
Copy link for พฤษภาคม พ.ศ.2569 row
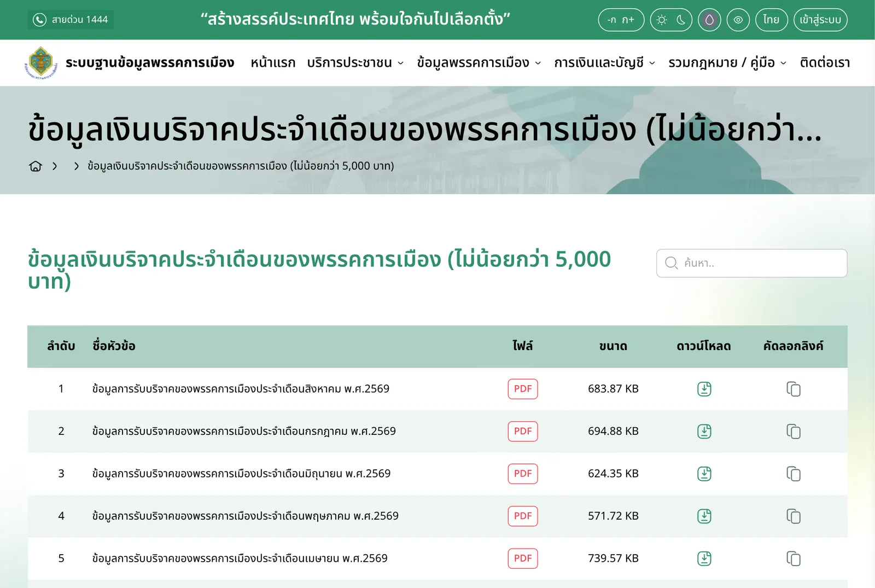pos(794,516)
